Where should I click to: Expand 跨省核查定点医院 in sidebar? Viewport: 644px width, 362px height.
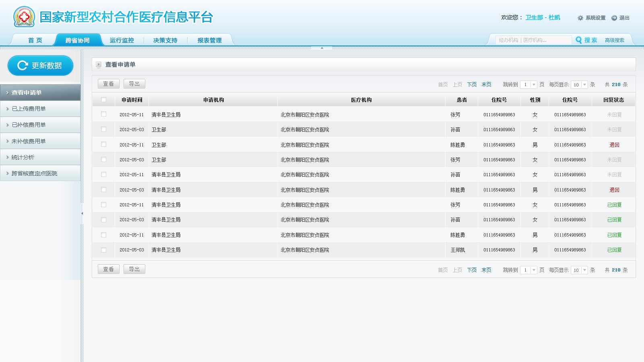[x=40, y=173]
